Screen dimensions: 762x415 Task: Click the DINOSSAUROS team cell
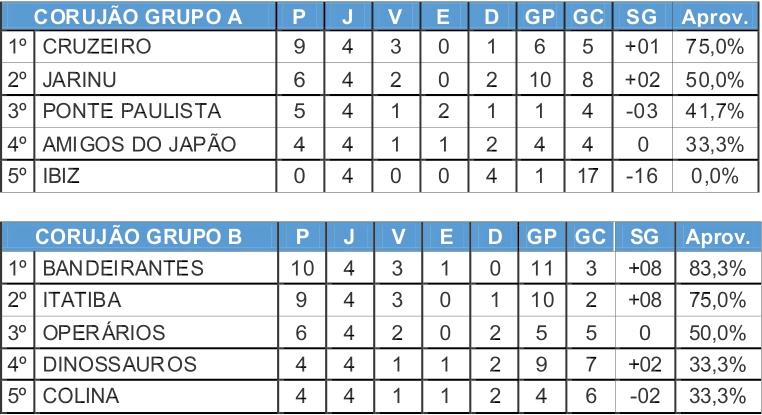(156, 364)
